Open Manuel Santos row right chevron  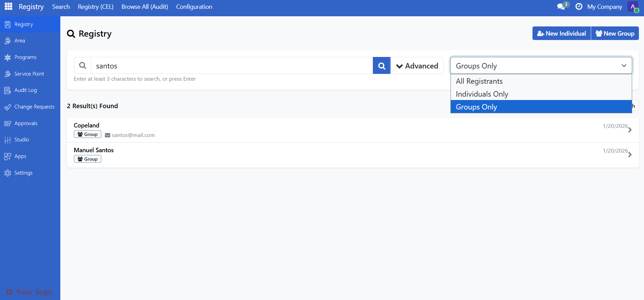click(x=630, y=155)
